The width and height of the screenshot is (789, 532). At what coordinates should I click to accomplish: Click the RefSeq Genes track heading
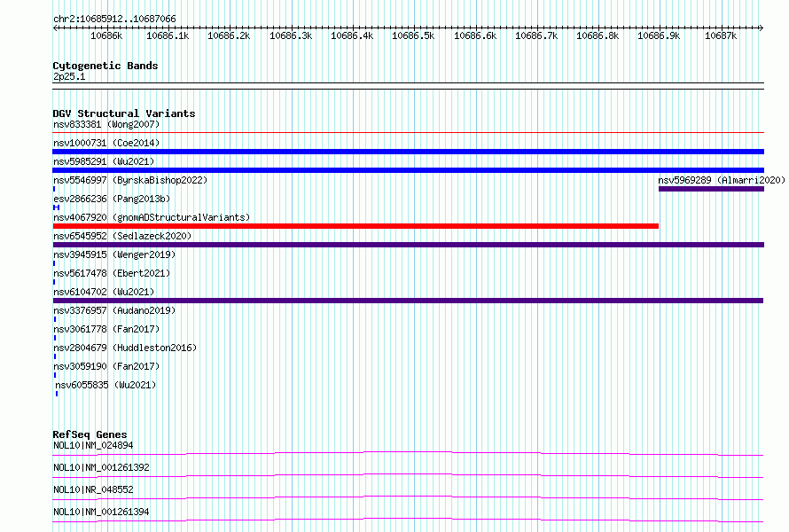(90, 434)
